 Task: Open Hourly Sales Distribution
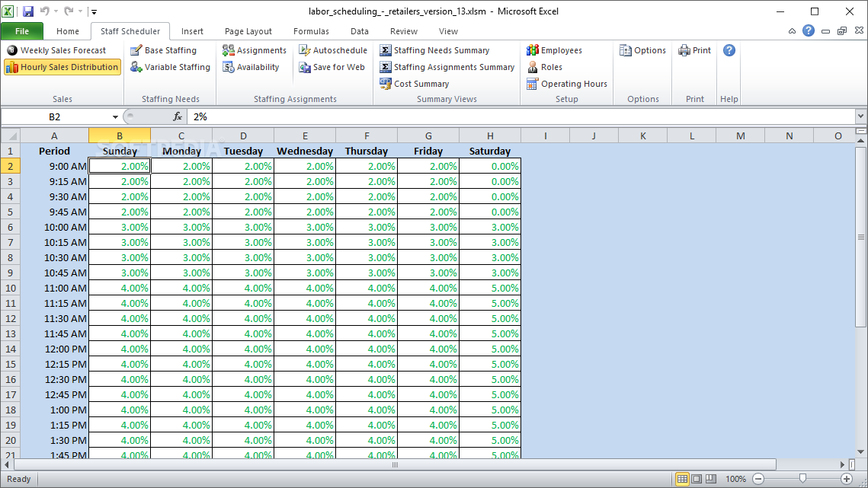62,67
